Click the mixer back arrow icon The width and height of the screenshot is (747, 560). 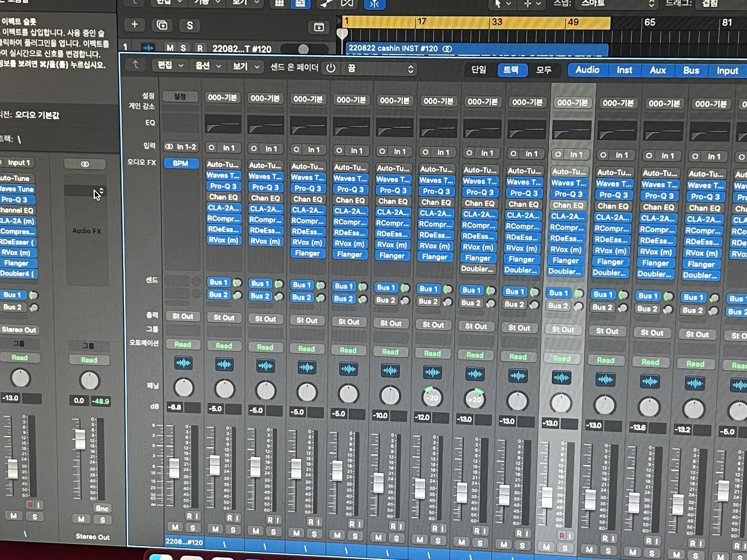[136, 65]
